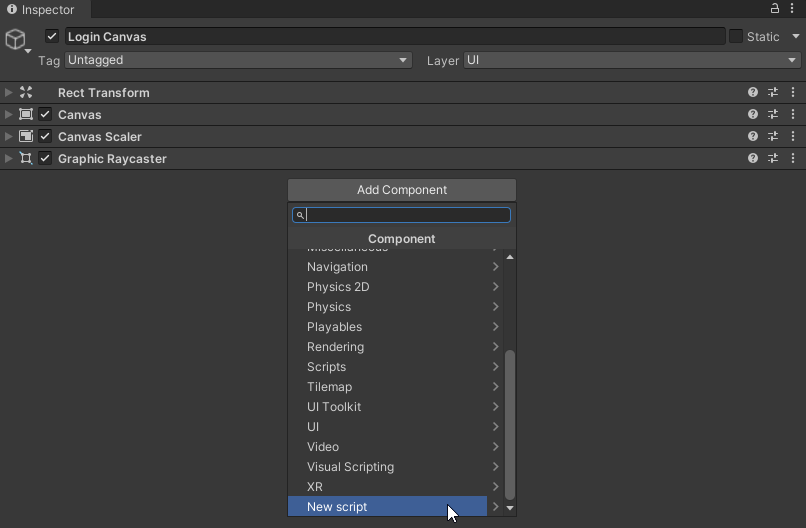The height and width of the screenshot is (528, 806).
Task: Click the Add Component button
Action: [x=402, y=190]
